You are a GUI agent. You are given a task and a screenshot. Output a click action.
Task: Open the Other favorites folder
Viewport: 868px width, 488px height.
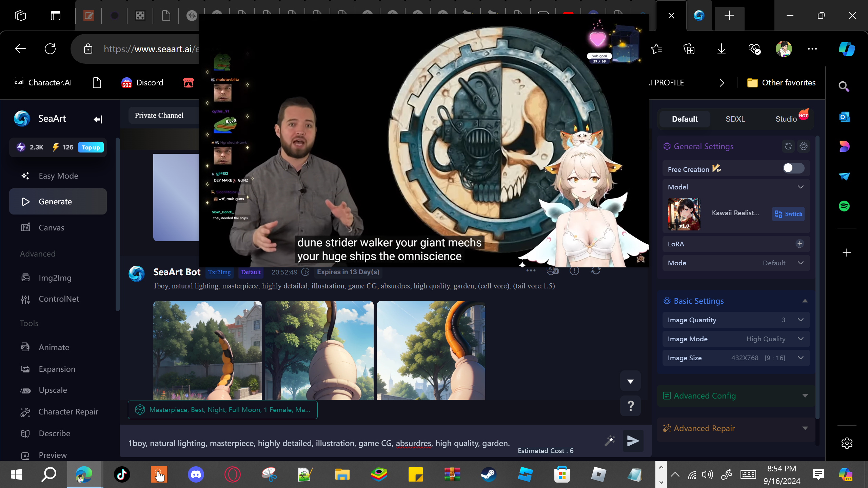(x=781, y=83)
